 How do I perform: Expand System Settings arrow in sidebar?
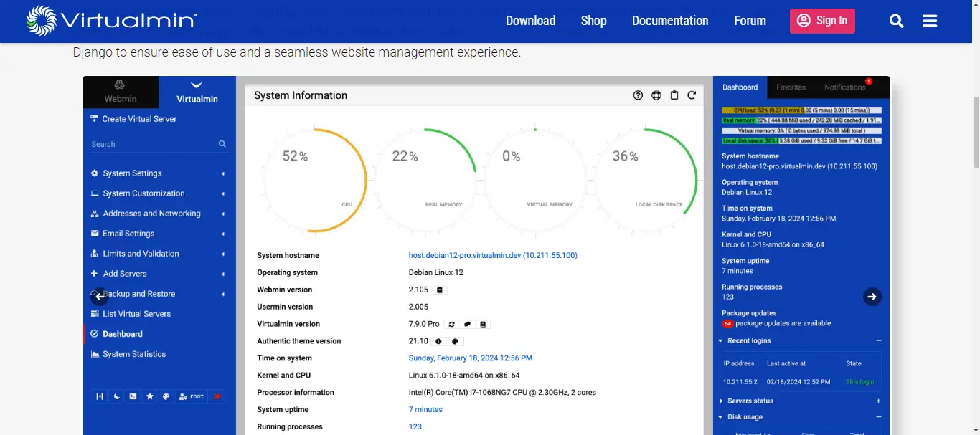pyautogui.click(x=223, y=174)
